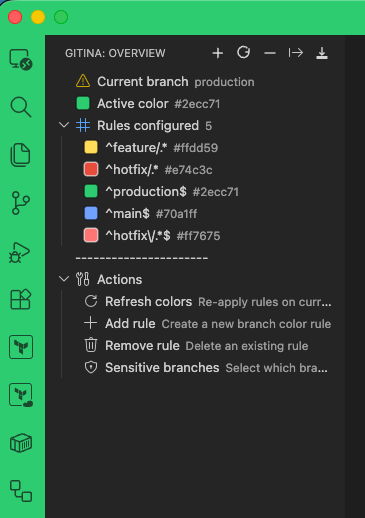The width and height of the screenshot is (365, 518).
Task: Click the plus icon in Gitina Overview header
Action: (x=218, y=53)
